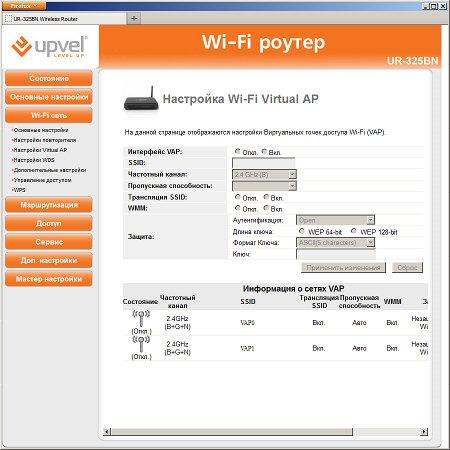Click VAP0 row frequency 2.4GHz (B+G+N)
The image size is (450, 450).
pos(177,323)
